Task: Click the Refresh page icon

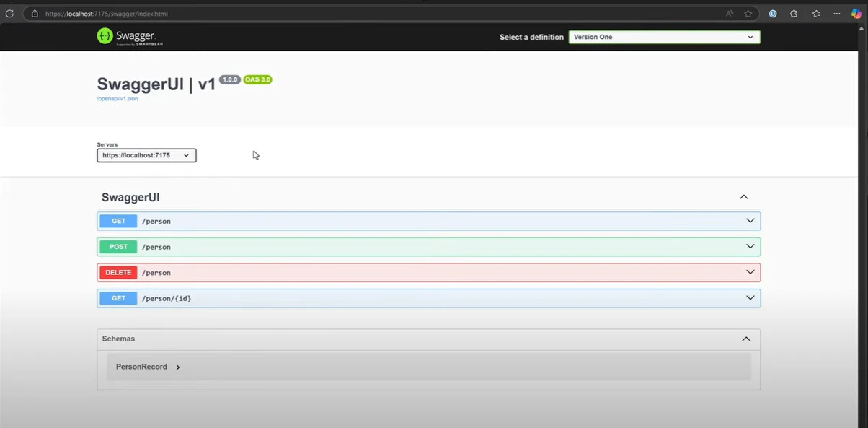Action: [x=10, y=13]
